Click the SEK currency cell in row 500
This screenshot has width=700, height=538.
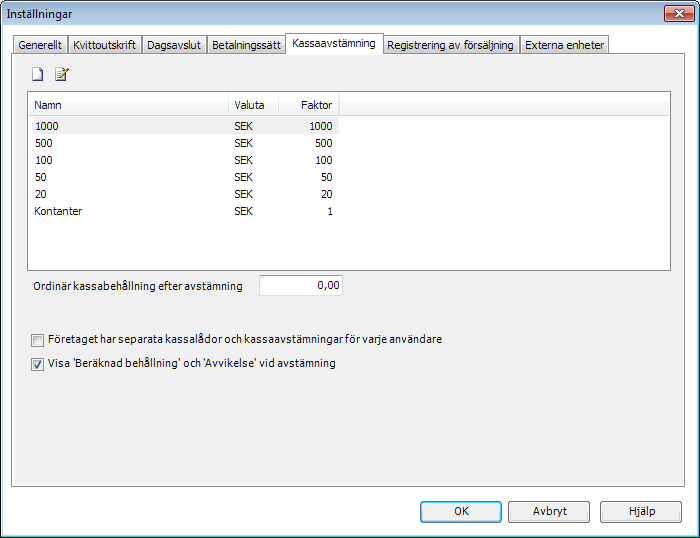(244, 143)
